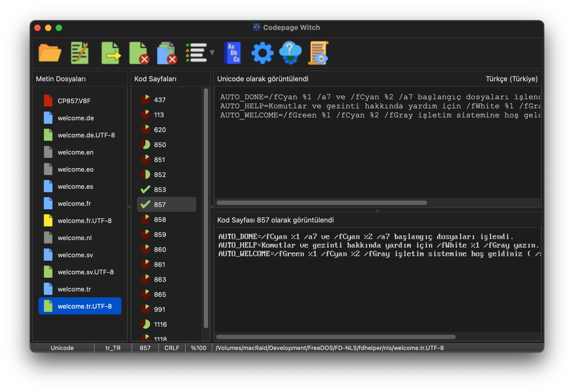The height and width of the screenshot is (392, 574).
Task: Click the edit document pencil icon
Action: (x=80, y=53)
